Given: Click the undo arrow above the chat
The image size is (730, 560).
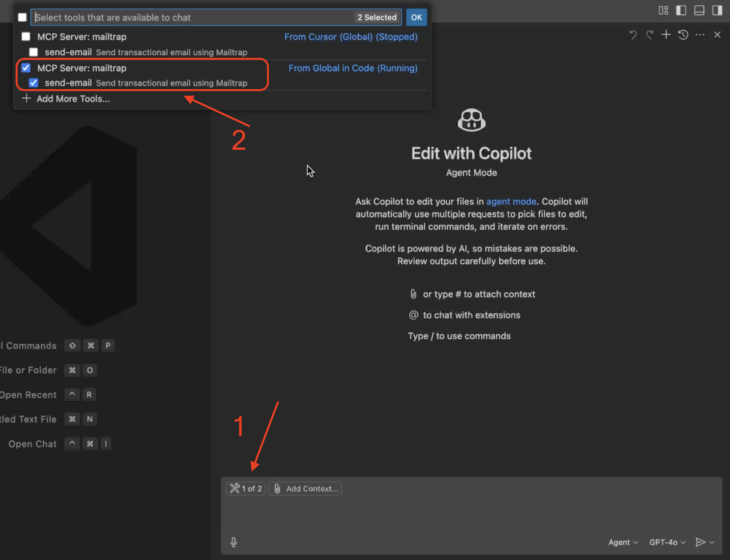Looking at the screenshot, I should point(633,35).
